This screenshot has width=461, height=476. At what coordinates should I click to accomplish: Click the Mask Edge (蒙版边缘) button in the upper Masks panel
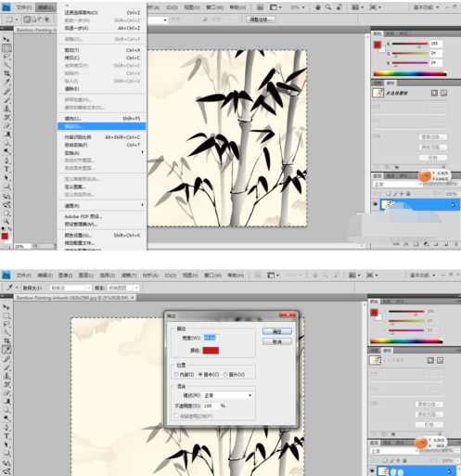pyautogui.click(x=433, y=137)
